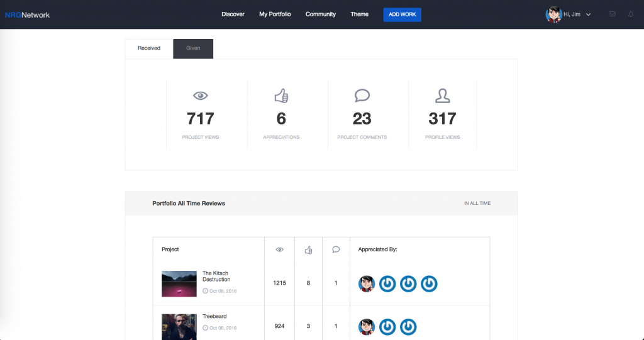The width and height of the screenshot is (644, 340).
Task: Click the person icon above 317
Action: tap(442, 96)
